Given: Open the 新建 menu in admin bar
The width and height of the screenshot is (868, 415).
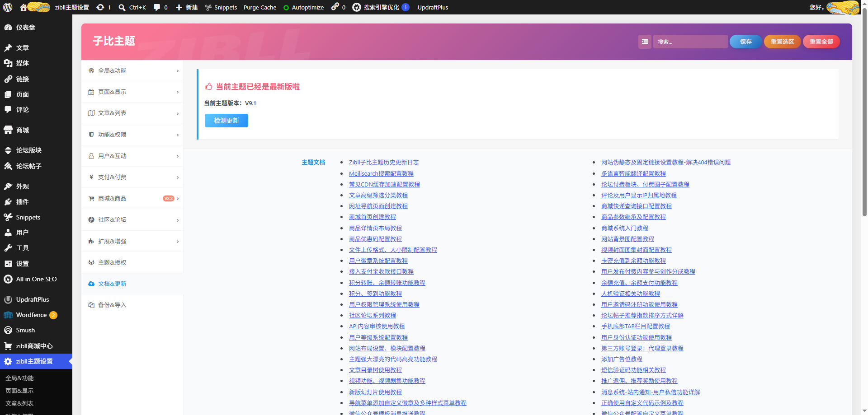Looking at the screenshot, I should pyautogui.click(x=187, y=7).
